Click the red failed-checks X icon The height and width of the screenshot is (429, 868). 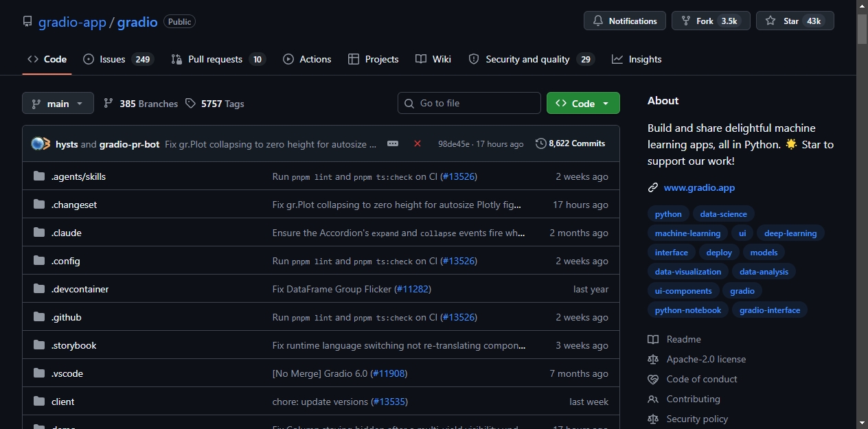418,143
